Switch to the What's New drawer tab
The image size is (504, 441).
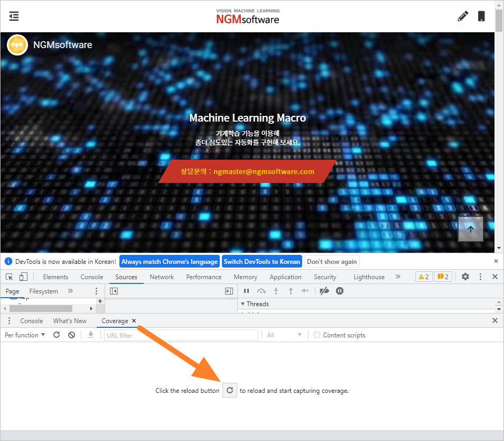point(70,320)
